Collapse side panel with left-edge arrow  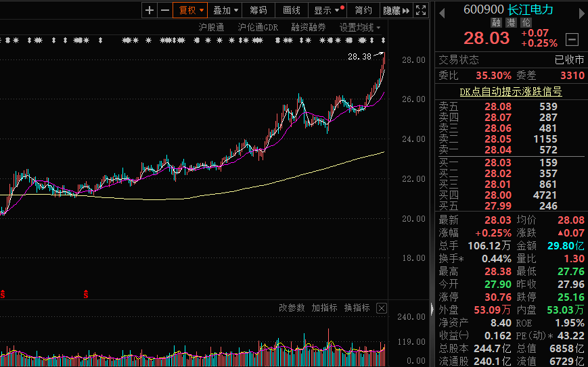coord(432,309)
